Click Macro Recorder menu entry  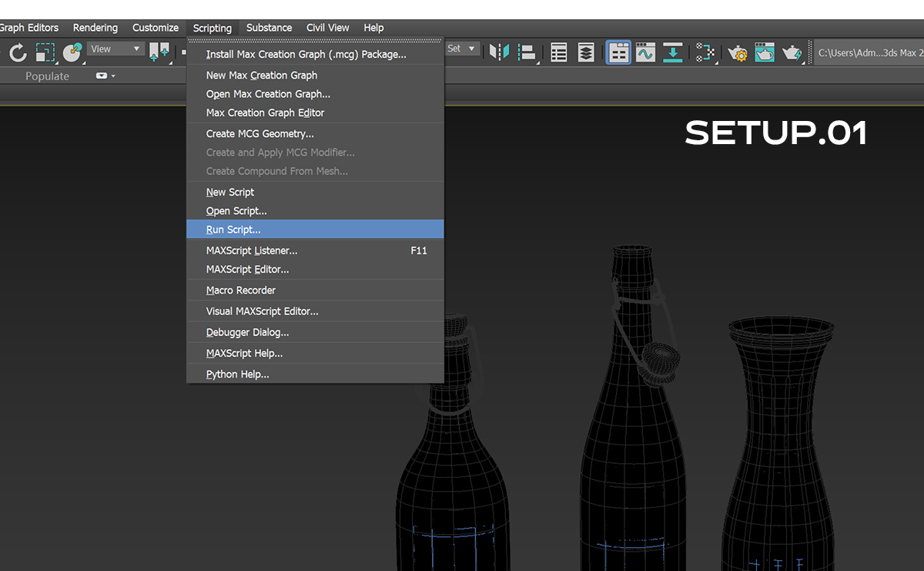(241, 291)
